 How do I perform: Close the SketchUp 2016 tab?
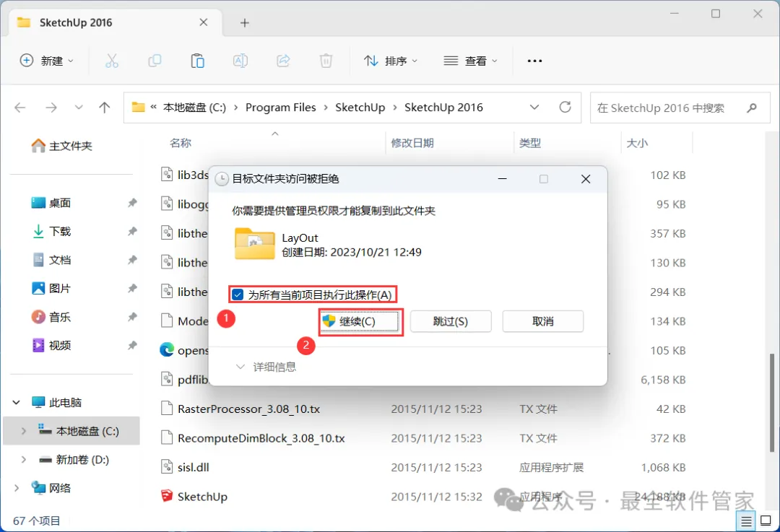click(x=204, y=22)
